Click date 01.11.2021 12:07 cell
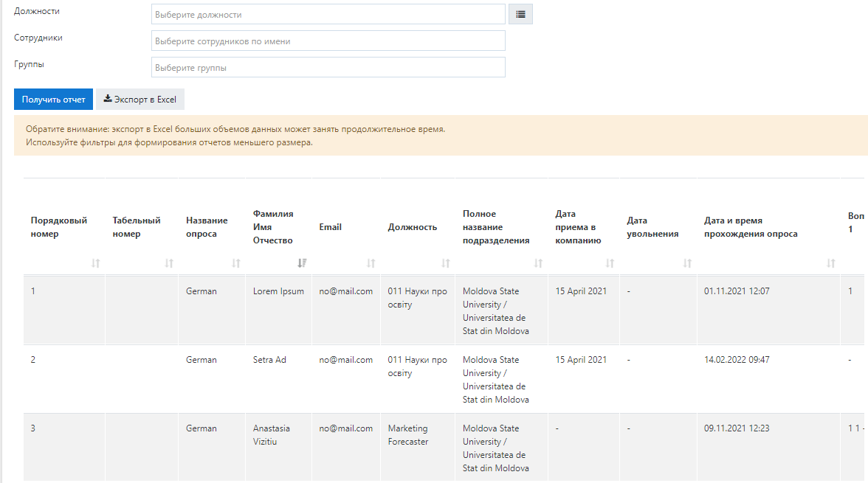The image size is (868, 483). 737,291
